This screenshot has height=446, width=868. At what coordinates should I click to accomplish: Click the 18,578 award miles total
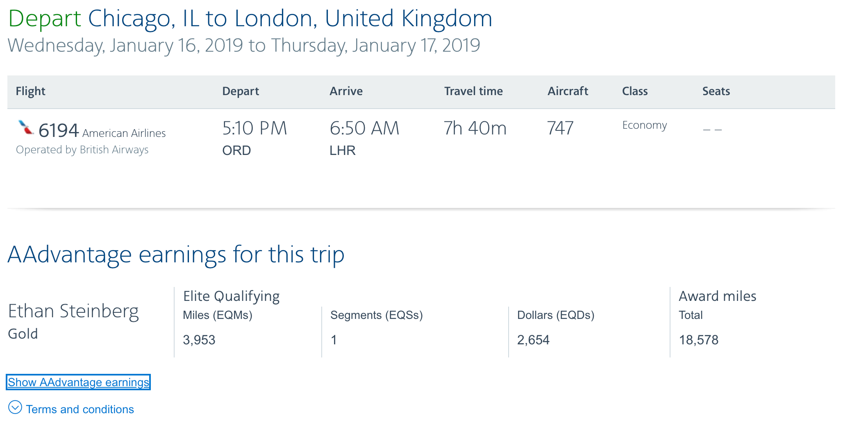click(698, 340)
